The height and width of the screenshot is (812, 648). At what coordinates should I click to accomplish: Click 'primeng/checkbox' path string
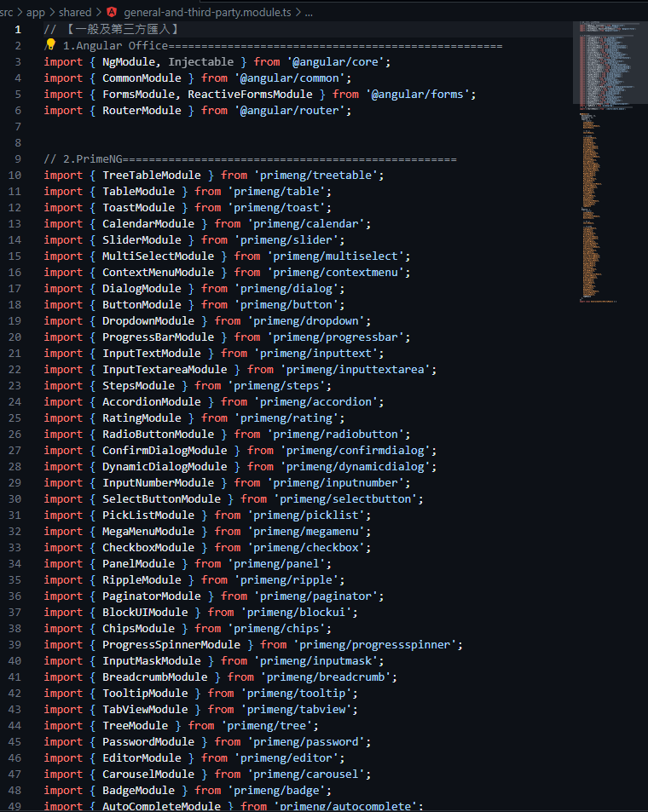306,547
